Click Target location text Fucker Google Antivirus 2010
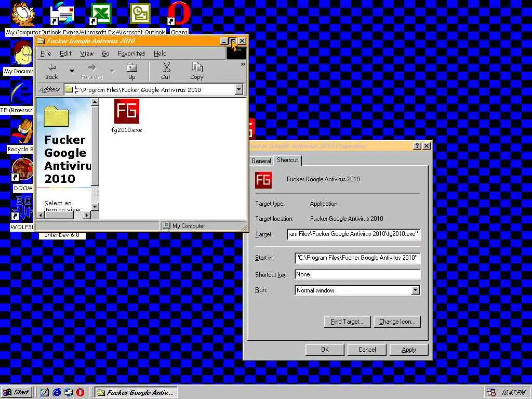The height and width of the screenshot is (399, 532). (x=347, y=219)
